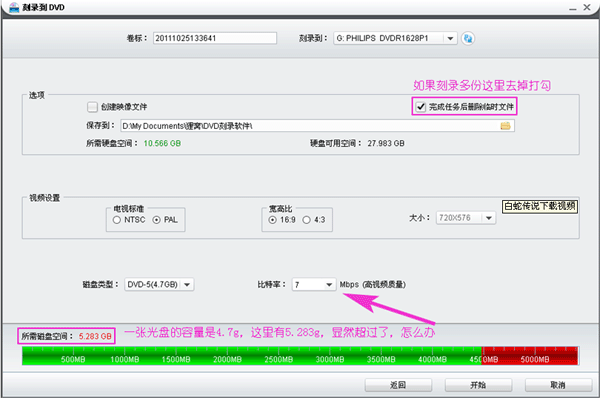Click the app icon in title bar
The height and width of the screenshot is (398, 600).
click(x=14, y=7)
